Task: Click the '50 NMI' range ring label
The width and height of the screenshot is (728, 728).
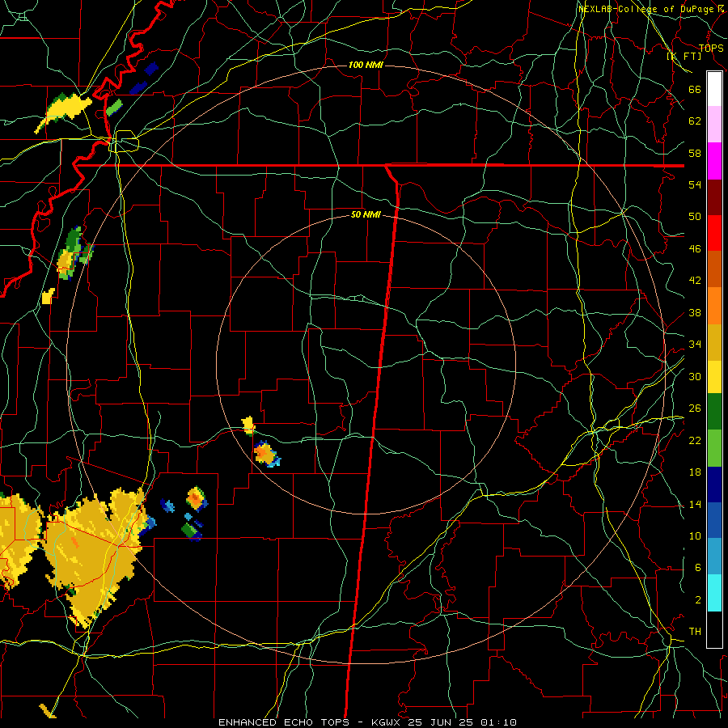Action: point(366,214)
